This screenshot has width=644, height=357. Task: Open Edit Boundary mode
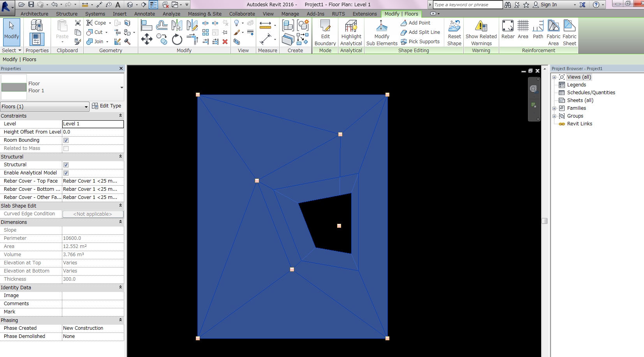[x=325, y=33]
